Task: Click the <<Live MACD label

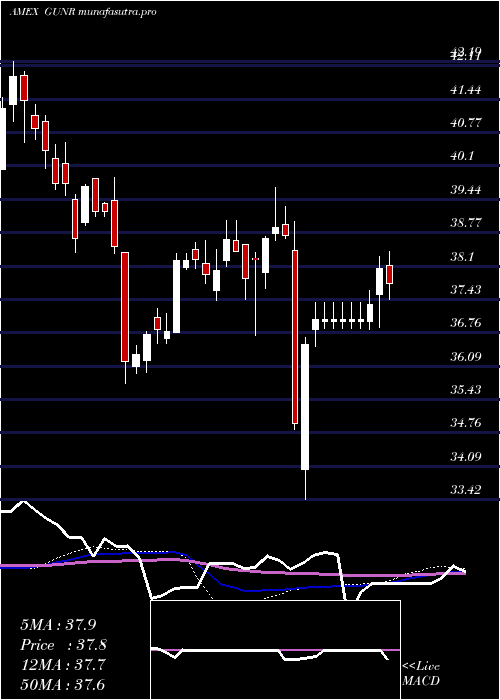Action: [x=421, y=674]
